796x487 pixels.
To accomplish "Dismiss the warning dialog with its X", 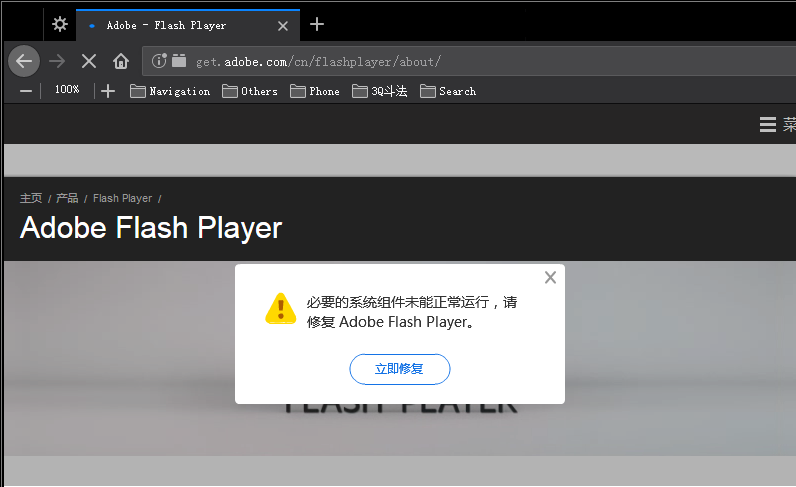I will tap(550, 278).
